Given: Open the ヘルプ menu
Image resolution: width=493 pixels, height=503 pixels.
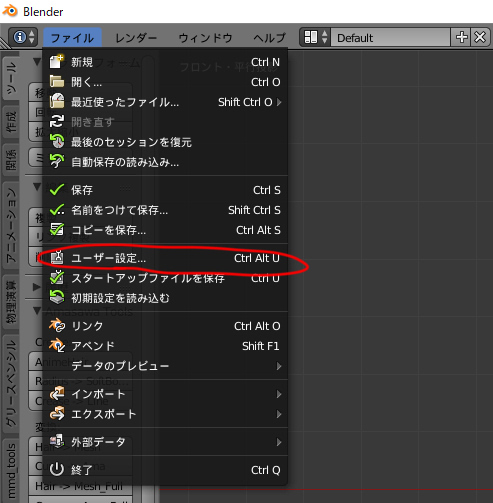Looking at the screenshot, I should coord(269,38).
